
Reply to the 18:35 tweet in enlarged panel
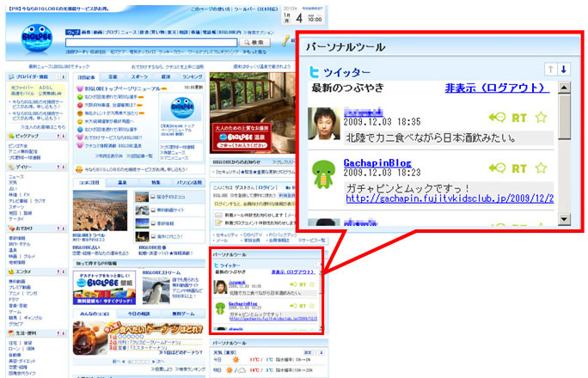(497, 118)
